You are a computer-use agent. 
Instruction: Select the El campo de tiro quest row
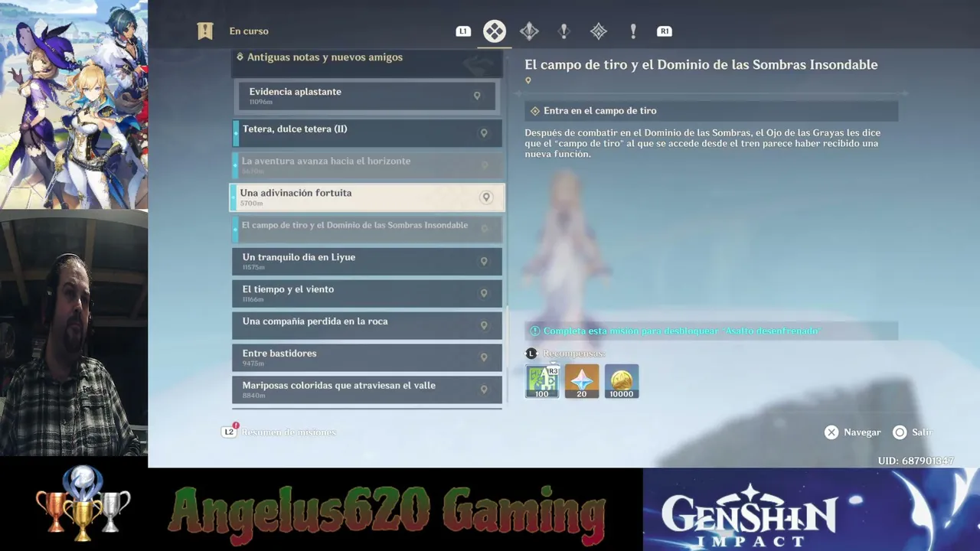pos(367,230)
